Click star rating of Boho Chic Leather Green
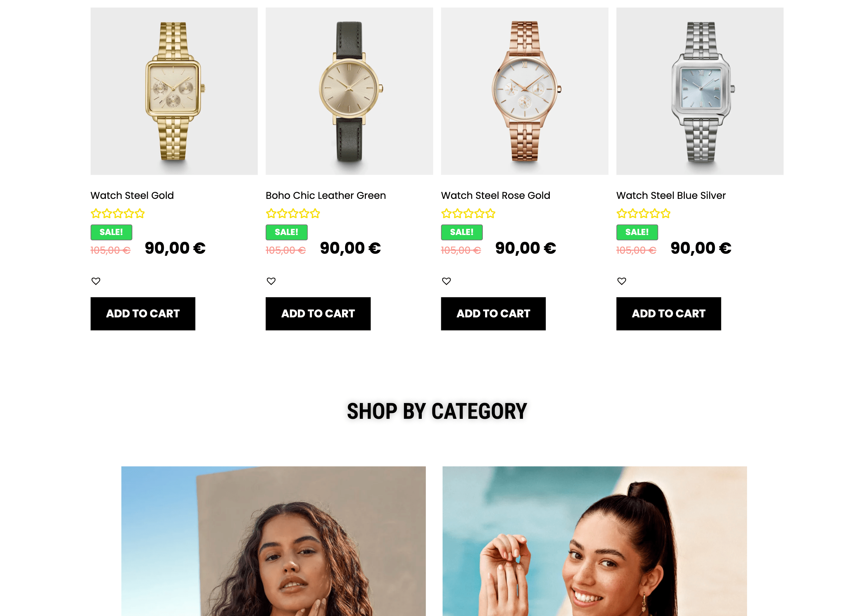This screenshot has width=867, height=616. pos(293,214)
